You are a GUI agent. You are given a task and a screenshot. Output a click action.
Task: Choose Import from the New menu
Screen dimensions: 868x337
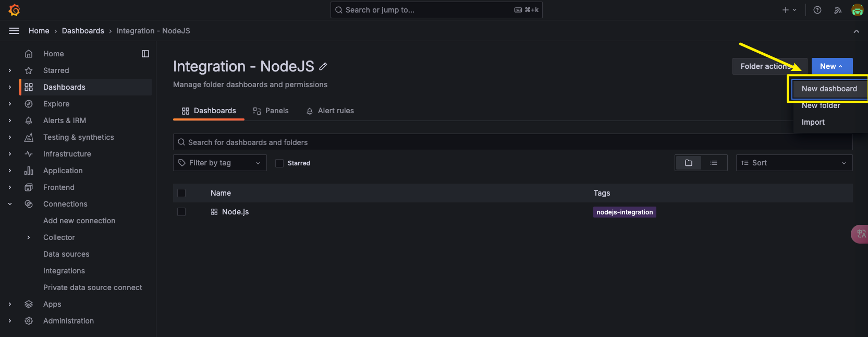point(813,122)
